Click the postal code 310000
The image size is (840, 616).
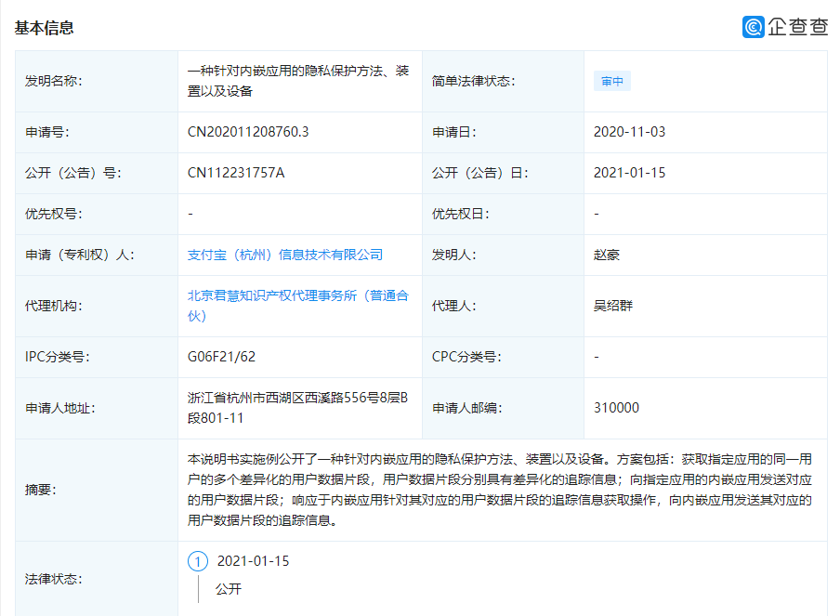616,408
